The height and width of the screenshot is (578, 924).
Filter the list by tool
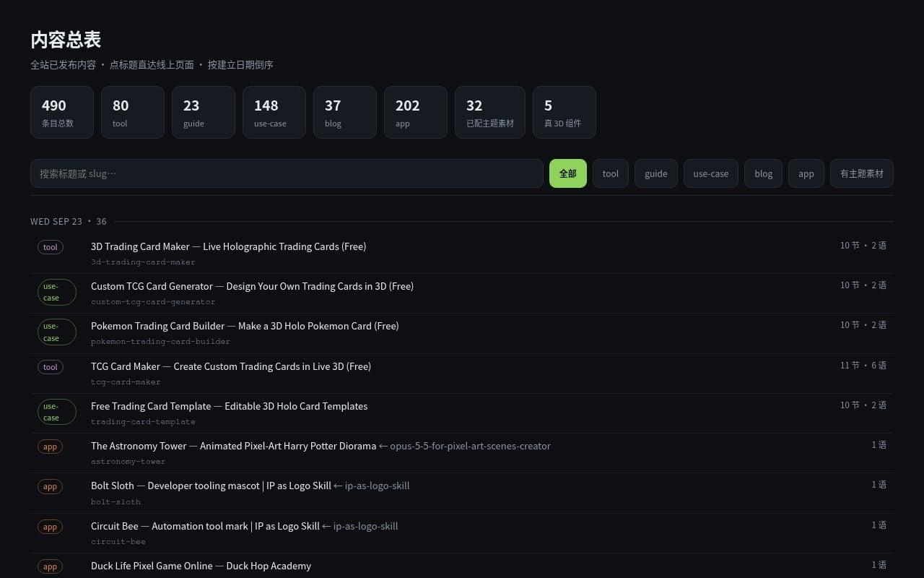pyautogui.click(x=611, y=173)
